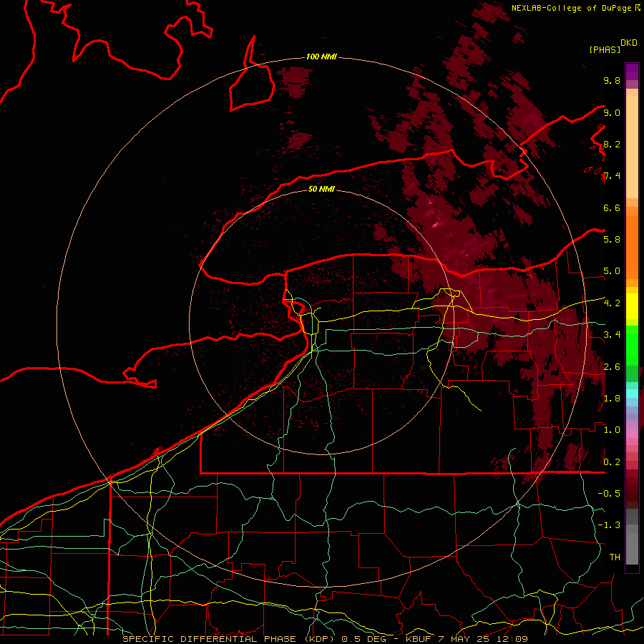Click the [PHAS] units label

[x=605, y=50]
